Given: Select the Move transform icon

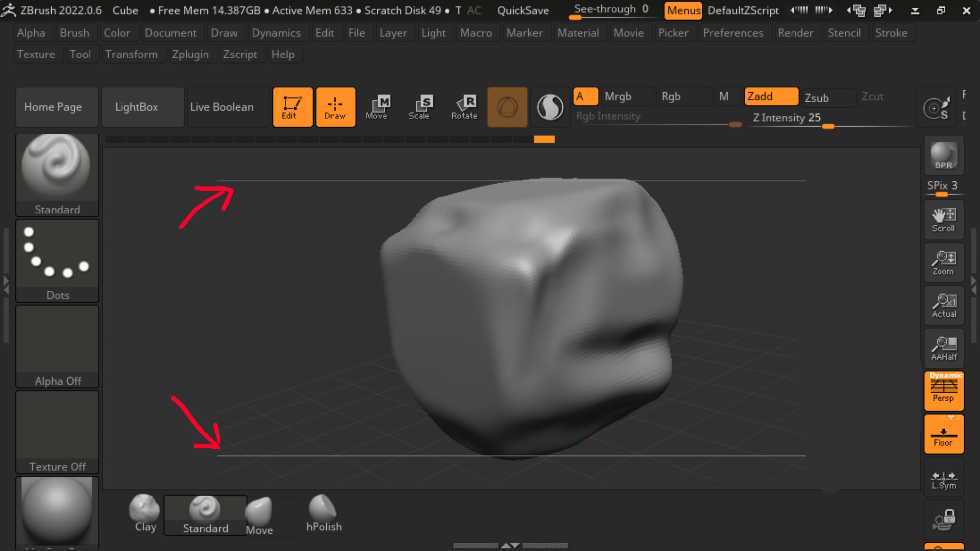Looking at the screenshot, I should tap(377, 107).
